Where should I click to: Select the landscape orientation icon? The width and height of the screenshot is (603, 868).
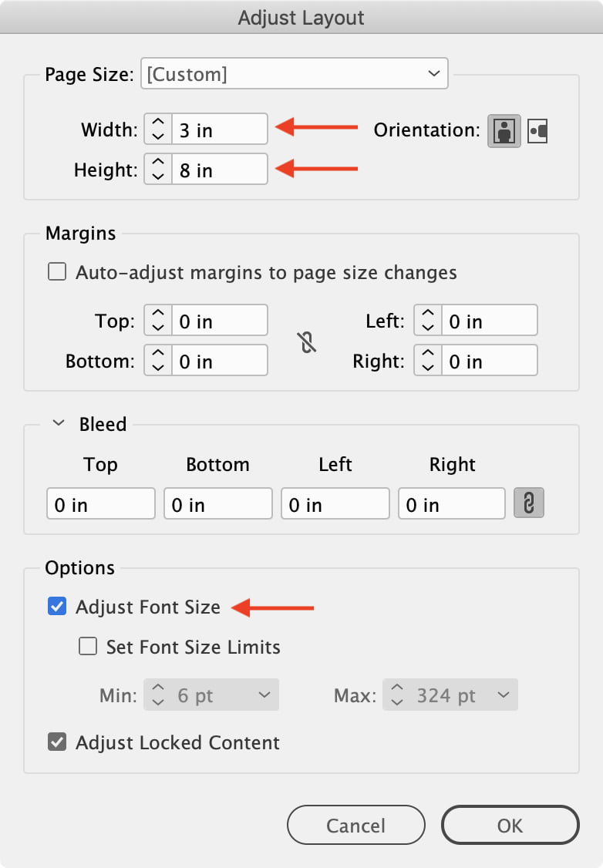coord(537,131)
